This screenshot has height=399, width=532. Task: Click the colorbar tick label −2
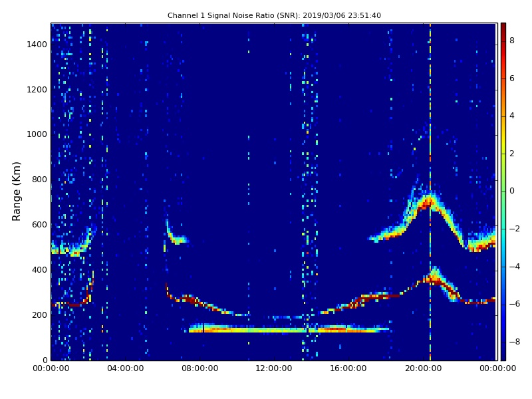pyautogui.click(x=515, y=229)
